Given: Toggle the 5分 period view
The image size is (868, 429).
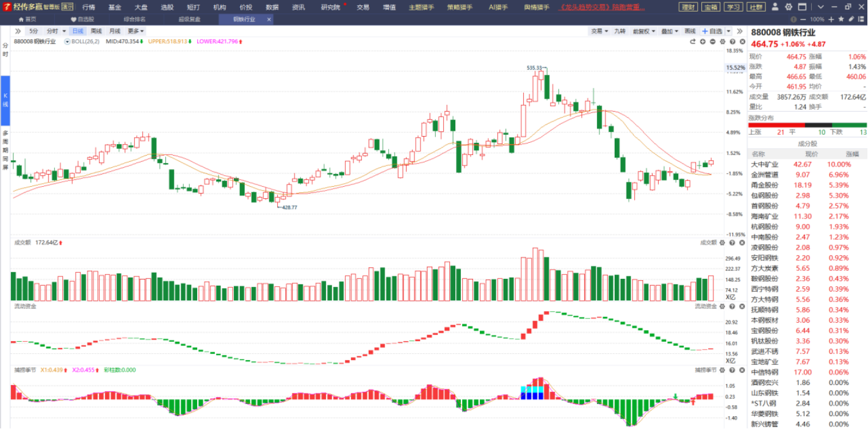Looking at the screenshot, I should pos(33,31).
